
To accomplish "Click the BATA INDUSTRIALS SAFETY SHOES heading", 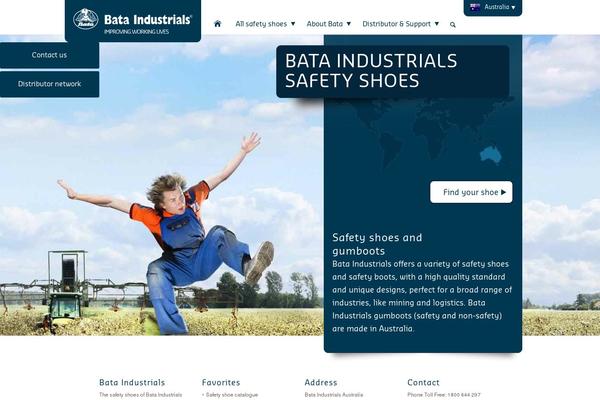I will [371, 70].
